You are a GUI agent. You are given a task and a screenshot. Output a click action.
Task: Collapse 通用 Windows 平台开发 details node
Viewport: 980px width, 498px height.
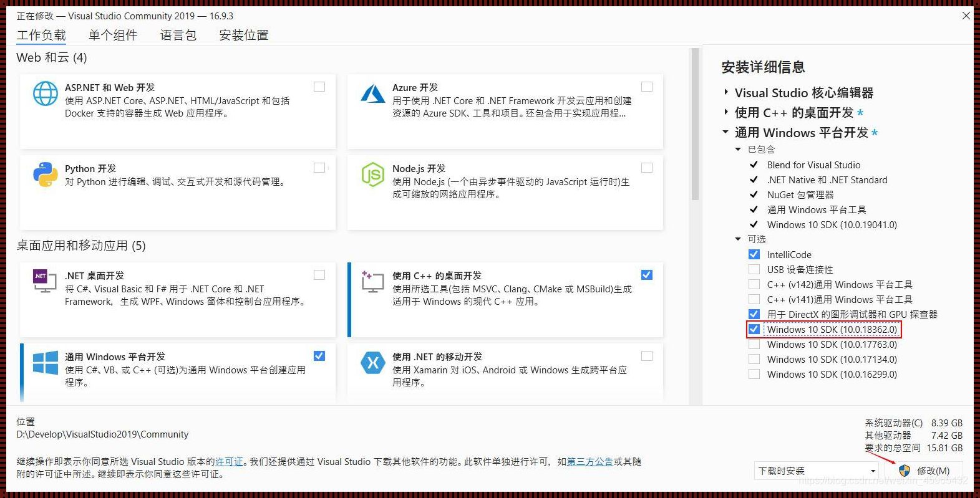(x=725, y=132)
